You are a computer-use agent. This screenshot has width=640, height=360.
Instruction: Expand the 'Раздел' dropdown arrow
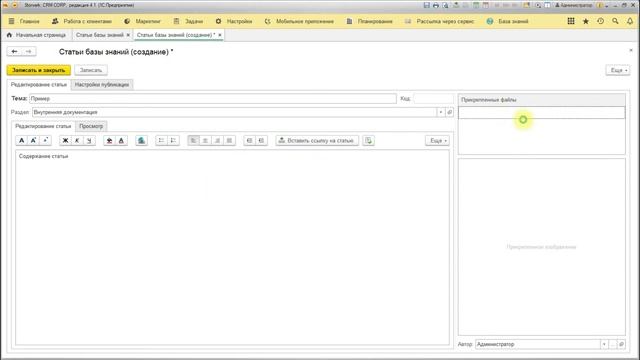click(x=441, y=112)
